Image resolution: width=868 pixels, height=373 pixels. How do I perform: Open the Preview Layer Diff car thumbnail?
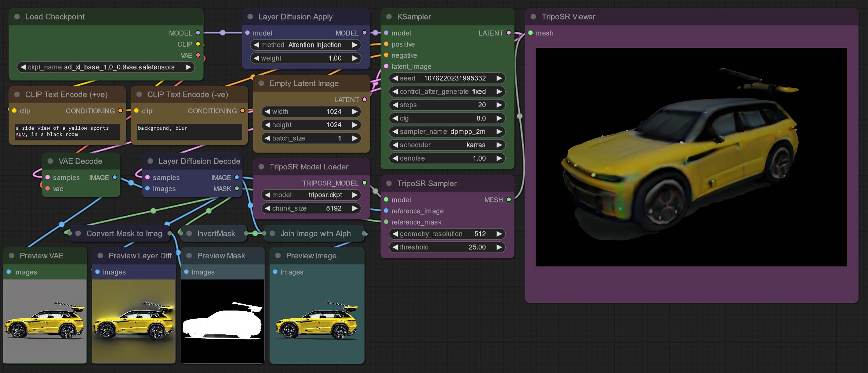[x=134, y=321]
